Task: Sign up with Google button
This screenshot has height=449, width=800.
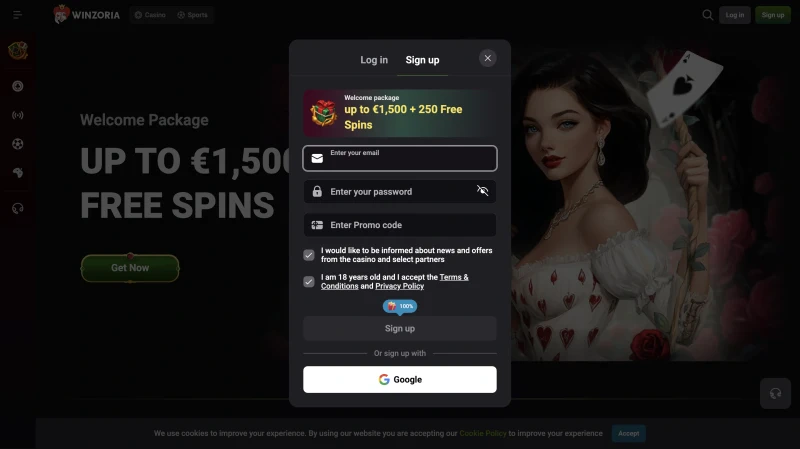Action: [x=399, y=380]
